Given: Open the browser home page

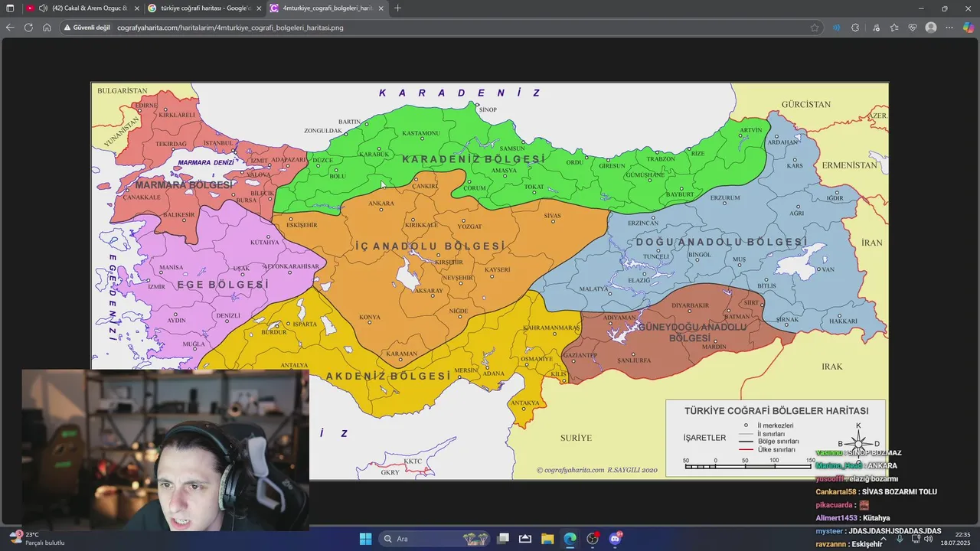Looking at the screenshot, I should click(47, 28).
